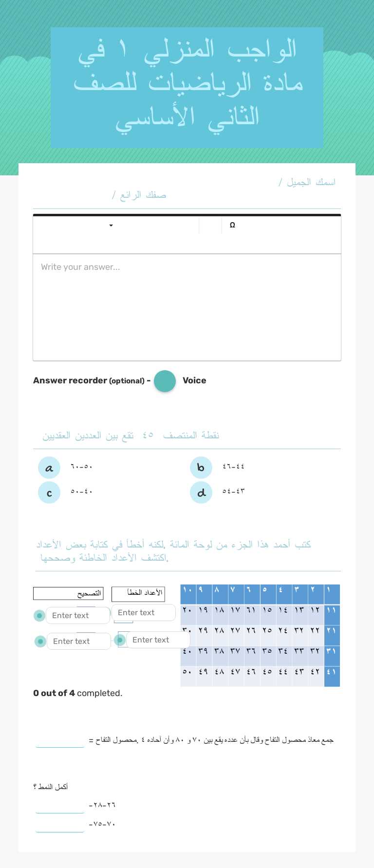This screenshot has height=868, width=374.
Task: Click the teal Voice answer recorder button
Action: 165,381
